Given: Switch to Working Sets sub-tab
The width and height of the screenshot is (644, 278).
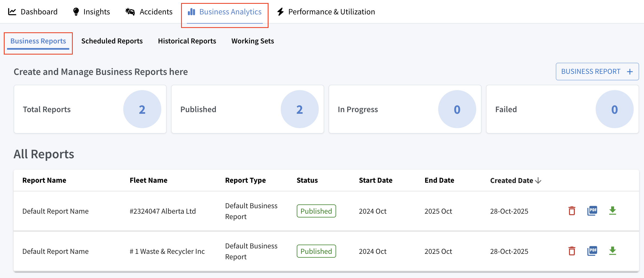Looking at the screenshot, I should point(252,41).
